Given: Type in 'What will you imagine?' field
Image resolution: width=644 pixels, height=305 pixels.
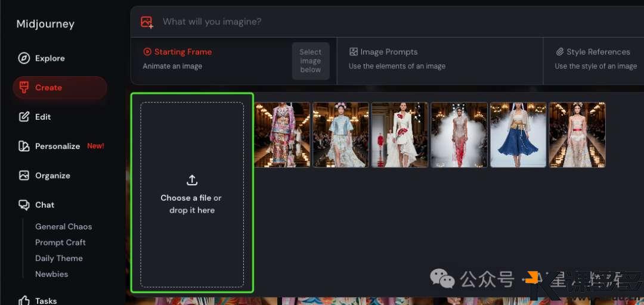Looking at the screenshot, I should click(x=358, y=22).
